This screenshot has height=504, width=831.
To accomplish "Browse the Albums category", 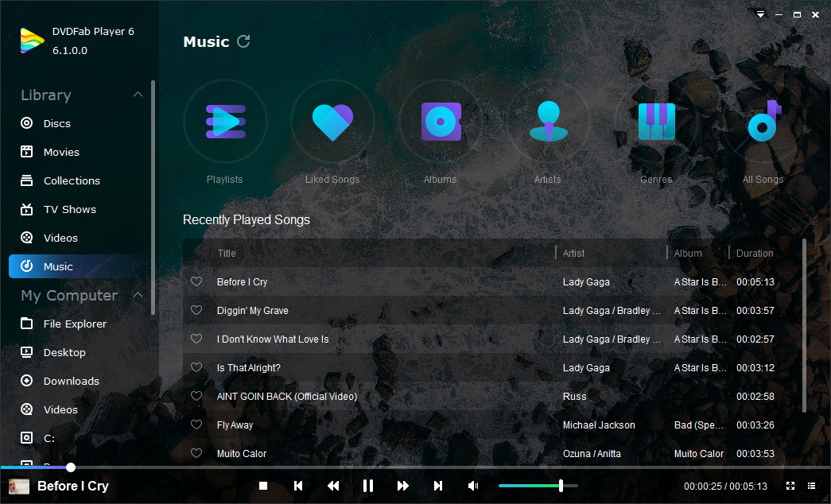I will pos(441,122).
